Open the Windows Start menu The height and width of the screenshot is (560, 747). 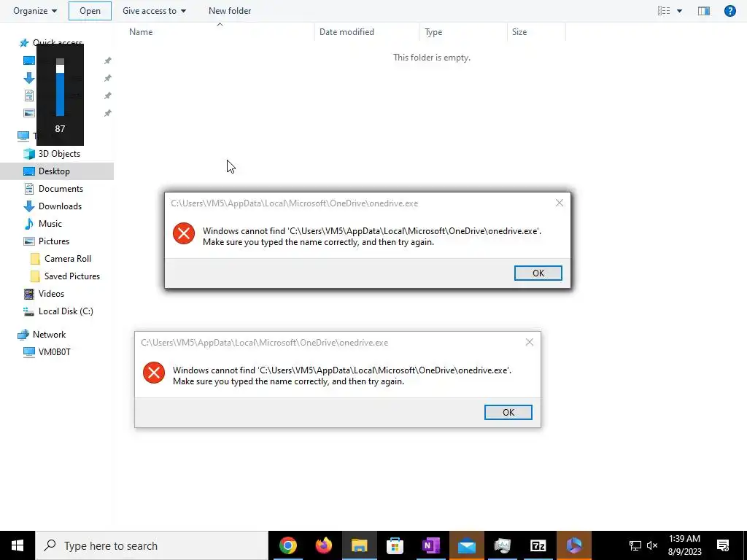18,545
